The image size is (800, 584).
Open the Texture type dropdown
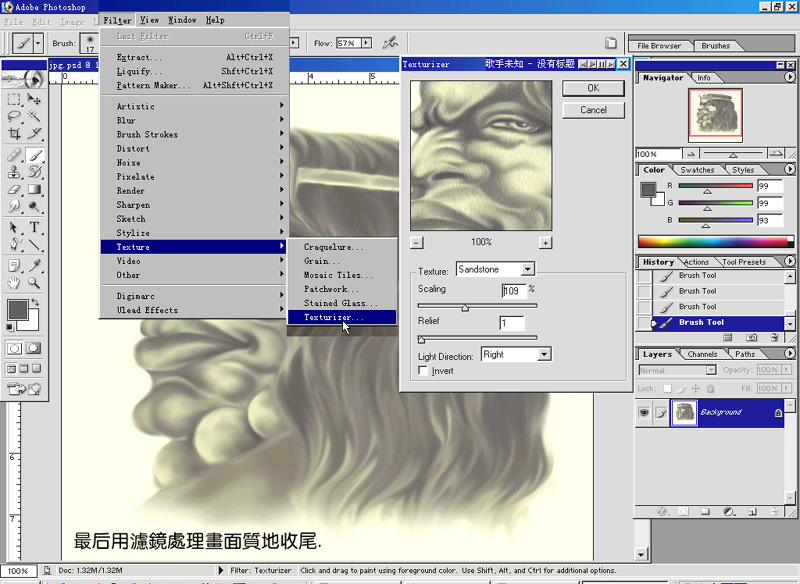(528, 269)
